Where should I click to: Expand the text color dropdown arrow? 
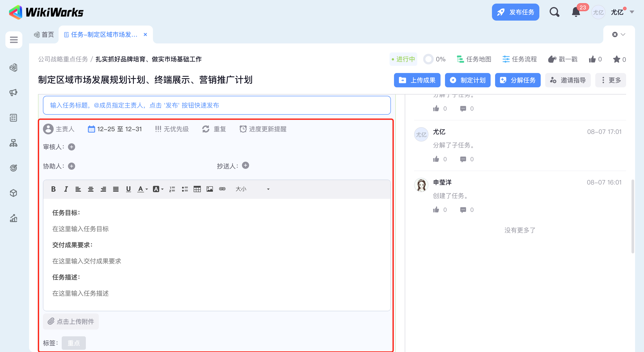[x=147, y=189]
